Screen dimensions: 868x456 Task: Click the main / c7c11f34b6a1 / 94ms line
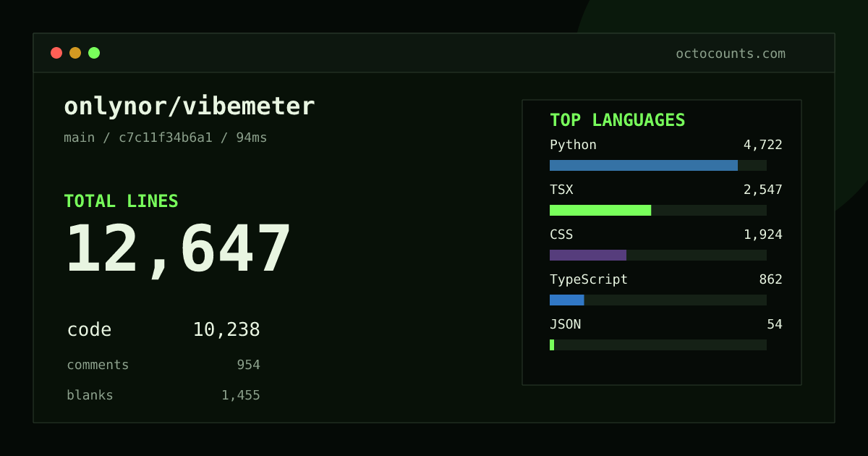point(166,138)
